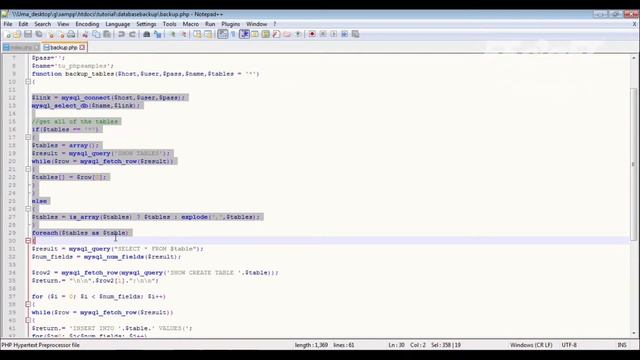Click the 'length : 1,369' status text

tap(311, 345)
